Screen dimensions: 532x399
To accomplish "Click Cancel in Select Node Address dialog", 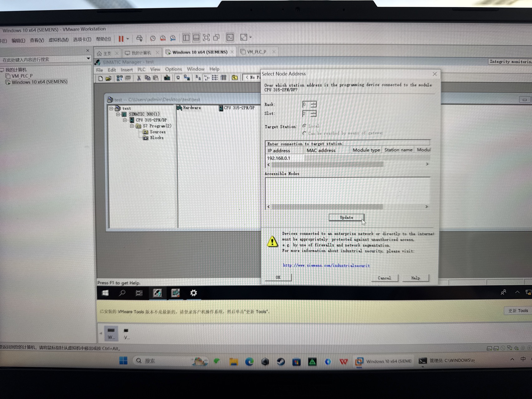I will pos(384,278).
